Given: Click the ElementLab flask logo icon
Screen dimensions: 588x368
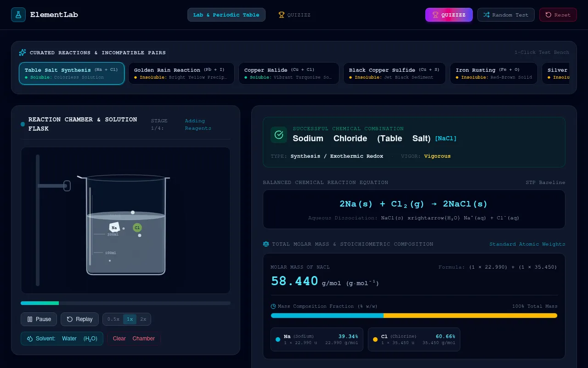Looking at the screenshot, I should click(x=18, y=15).
